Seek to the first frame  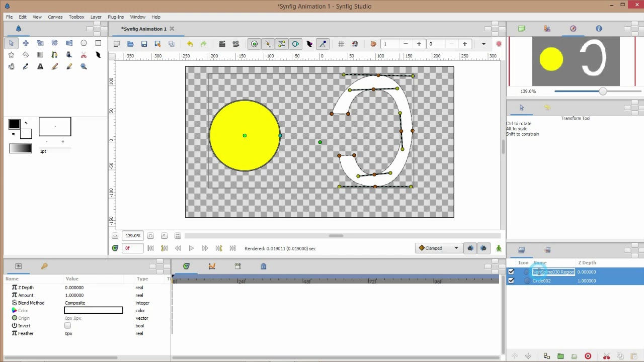[x=150, y=248]
